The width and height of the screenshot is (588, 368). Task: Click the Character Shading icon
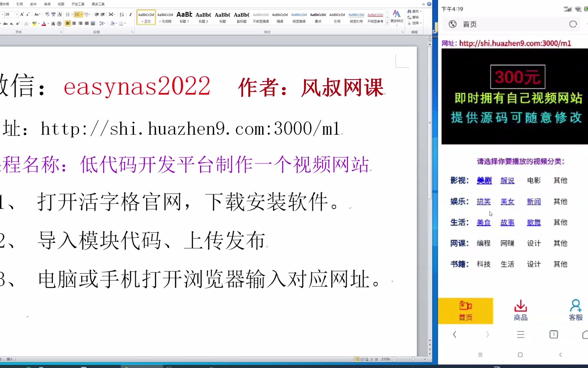tap(53, 24)
